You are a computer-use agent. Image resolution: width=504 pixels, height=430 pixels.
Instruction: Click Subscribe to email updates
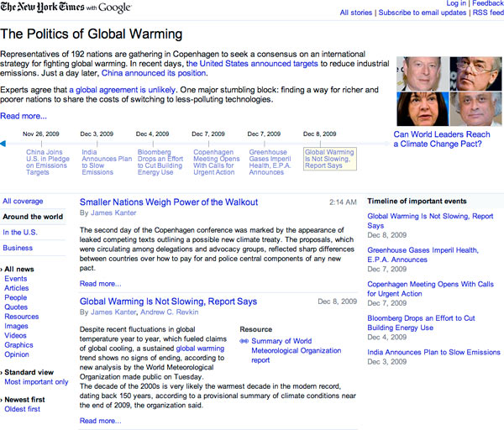coord(422,13)
